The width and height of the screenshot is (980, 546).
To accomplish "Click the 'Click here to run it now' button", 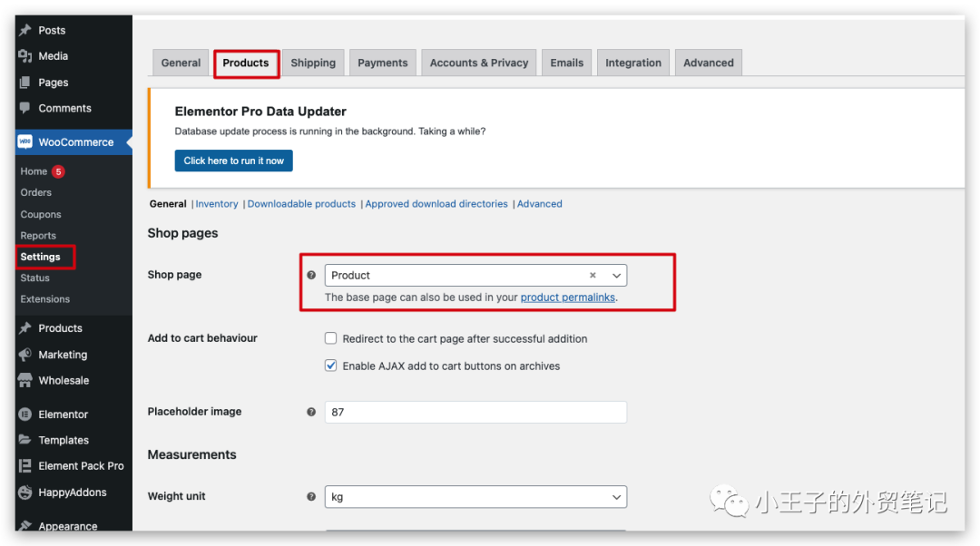I will coord(234,161).
